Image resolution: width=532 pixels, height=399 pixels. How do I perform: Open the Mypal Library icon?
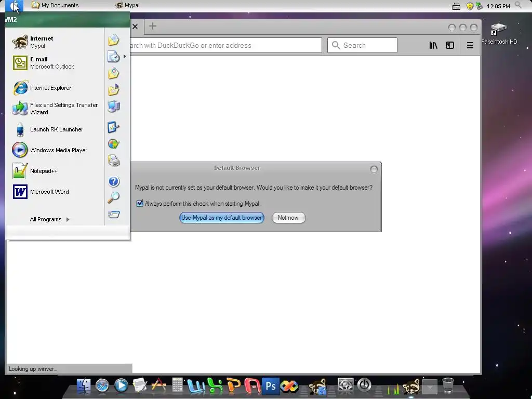click(x=433, y=46)
